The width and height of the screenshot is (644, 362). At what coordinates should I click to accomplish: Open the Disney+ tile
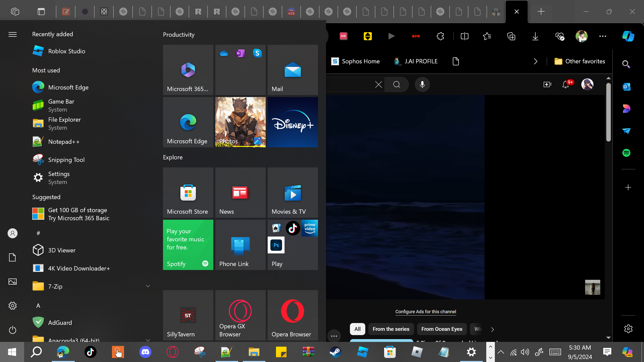click(293, 122)
